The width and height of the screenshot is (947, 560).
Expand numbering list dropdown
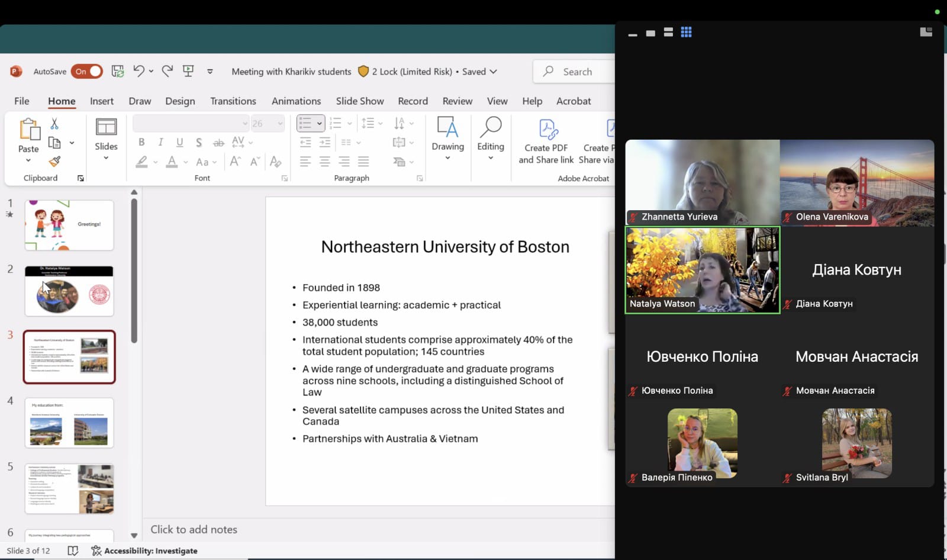(x=349, y=123)
